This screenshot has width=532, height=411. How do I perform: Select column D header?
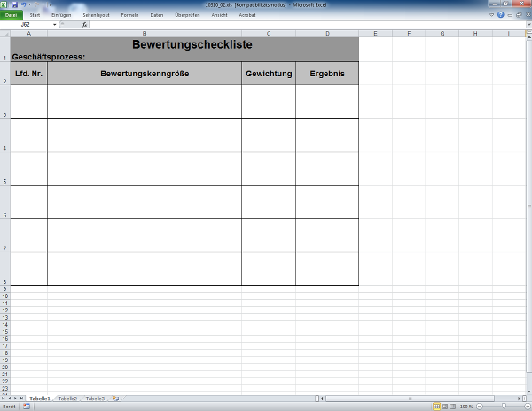pos(327,33)
